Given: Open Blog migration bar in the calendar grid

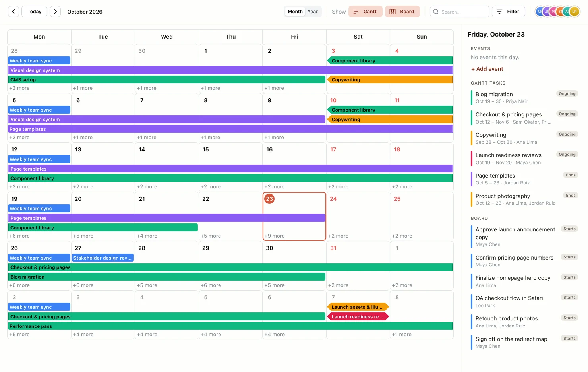Looking at the screenshot, I should pos(166,277).
